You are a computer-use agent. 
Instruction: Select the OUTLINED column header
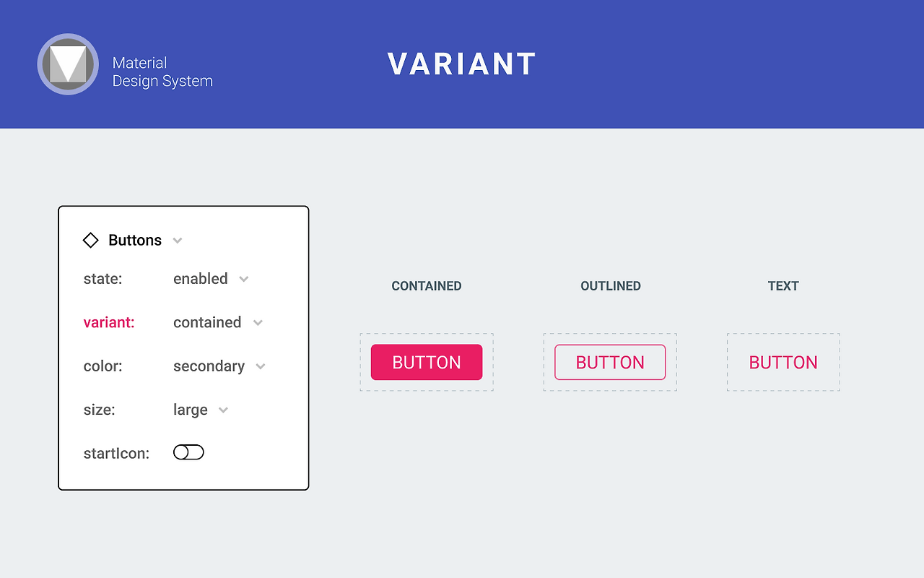[610, 286]
